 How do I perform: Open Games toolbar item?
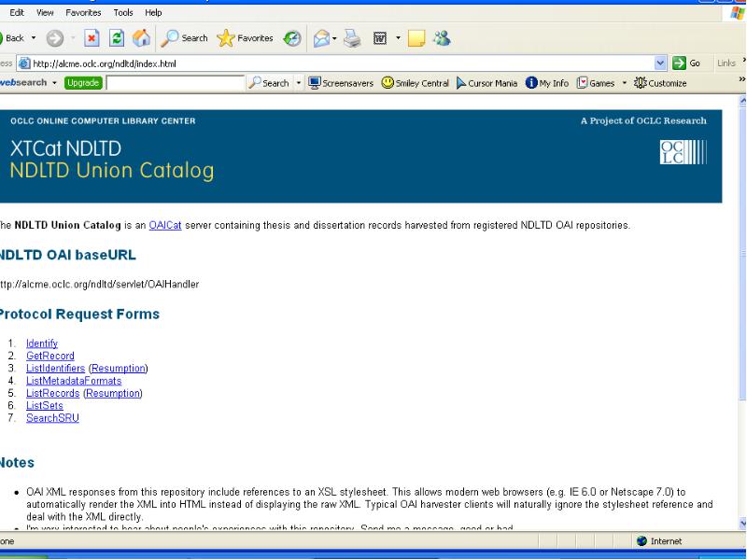[596, 83]
